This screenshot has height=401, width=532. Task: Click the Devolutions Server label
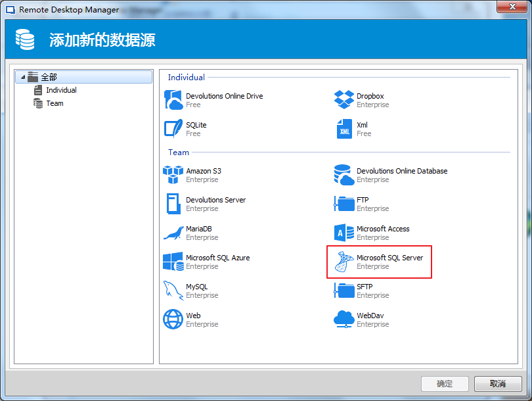[216, 200]
